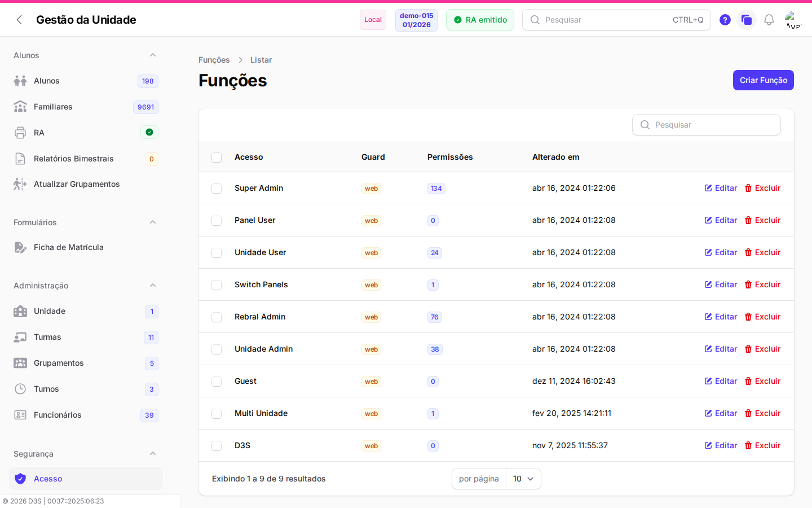Open Acesso in the sidebar
The width and height of the screenshot is (812, 508).
(x=86, y=479)
